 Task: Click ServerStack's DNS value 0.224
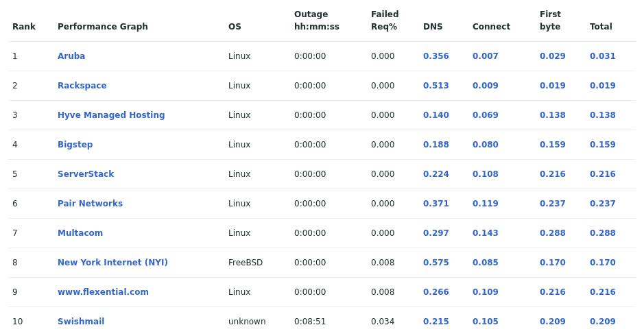(x=436, y=173)
